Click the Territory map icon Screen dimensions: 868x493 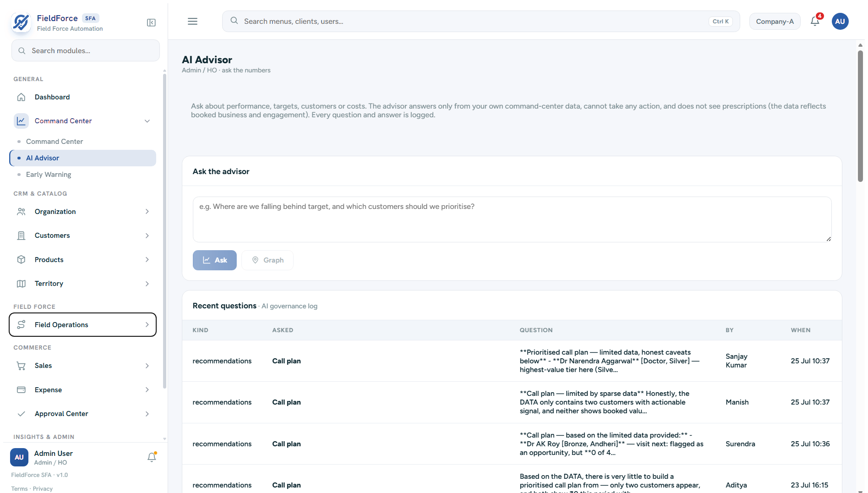click(21, 284)
